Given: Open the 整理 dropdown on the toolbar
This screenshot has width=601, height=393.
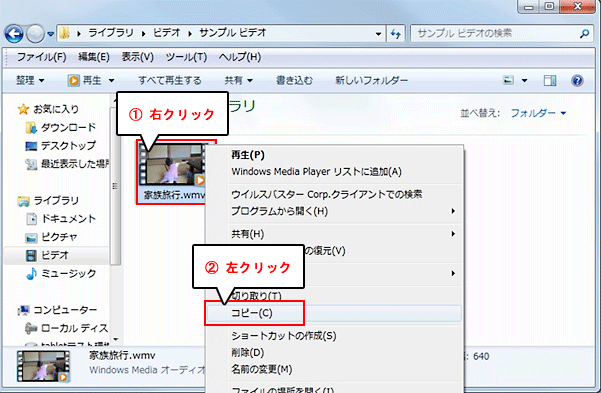Looking at the screenshot, I should point(30,81).
